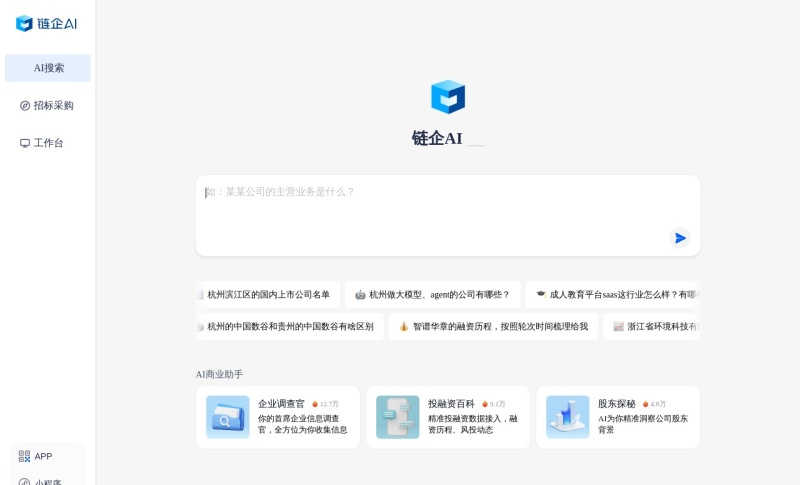800x485 pixels.
Task: Click the 企业调查官 folder thumbnail
Action: point(228,417)
